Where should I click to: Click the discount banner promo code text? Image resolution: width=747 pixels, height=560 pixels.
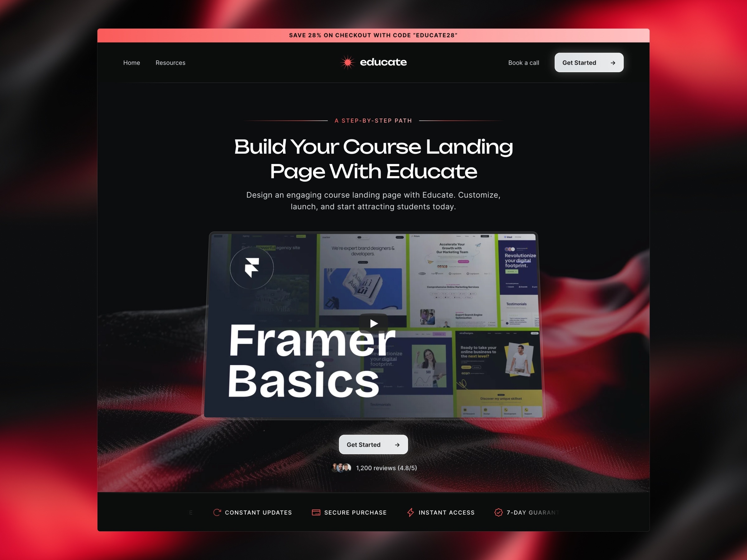click(x=374, y=35)
